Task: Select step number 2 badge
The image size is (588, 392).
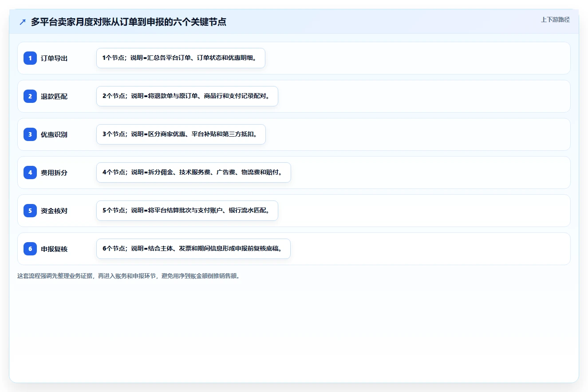Action: [30, 96]
